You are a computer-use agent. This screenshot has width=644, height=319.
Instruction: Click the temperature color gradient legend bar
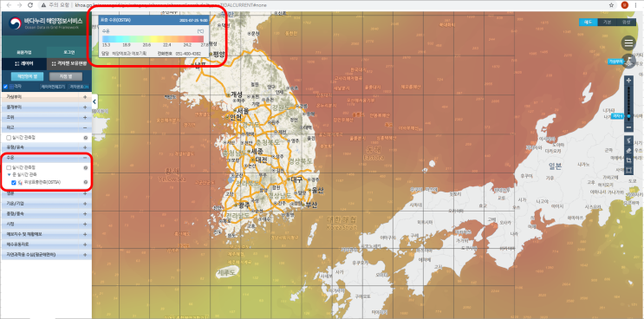pos(153,39)
